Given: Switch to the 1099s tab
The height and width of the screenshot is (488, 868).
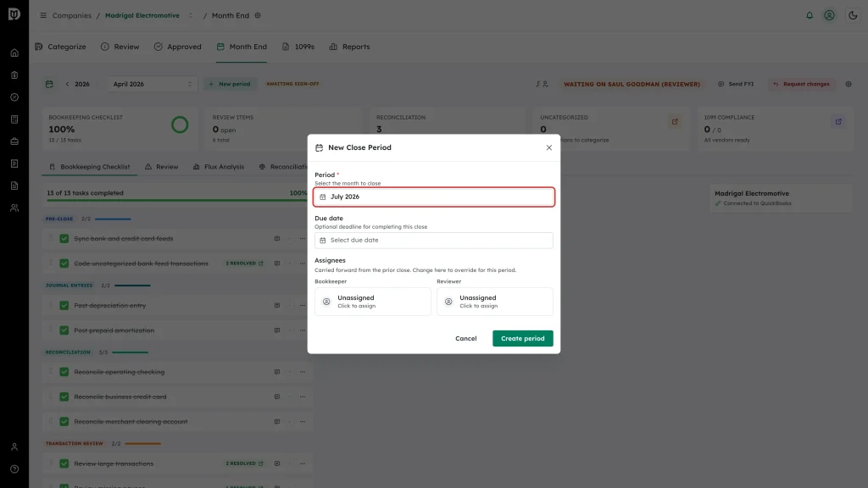Looking at the screenshot, I should (298, 47).
